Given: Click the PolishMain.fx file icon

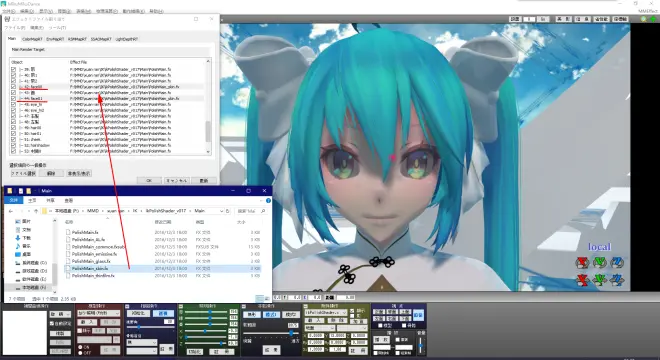Looking at the screenshot, I should [68, 232].
